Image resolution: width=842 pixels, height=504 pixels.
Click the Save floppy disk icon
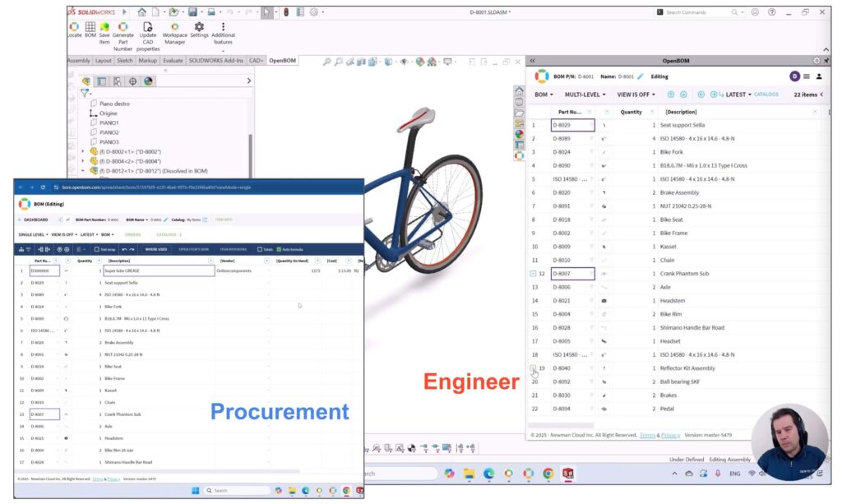192,12
